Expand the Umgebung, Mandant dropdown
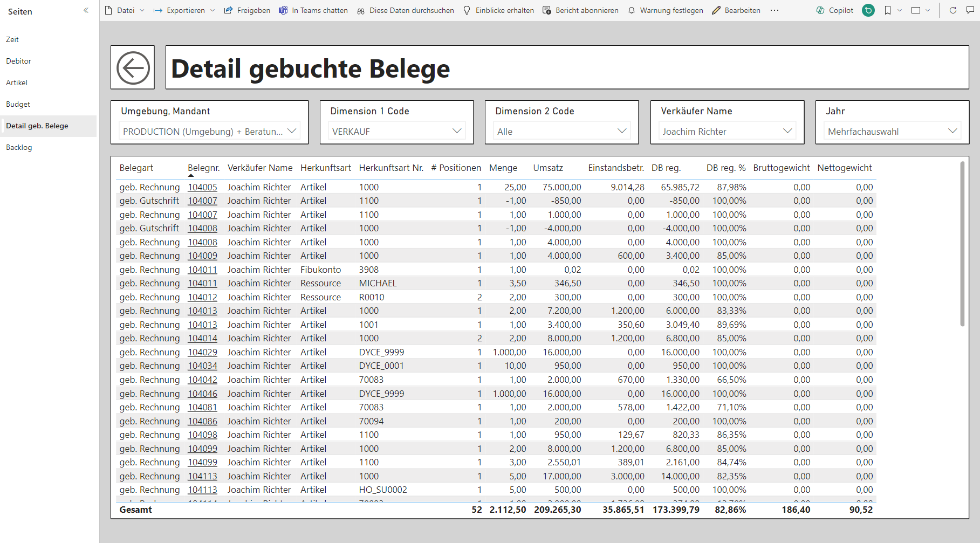980x543 pixels. coord(292,131)
